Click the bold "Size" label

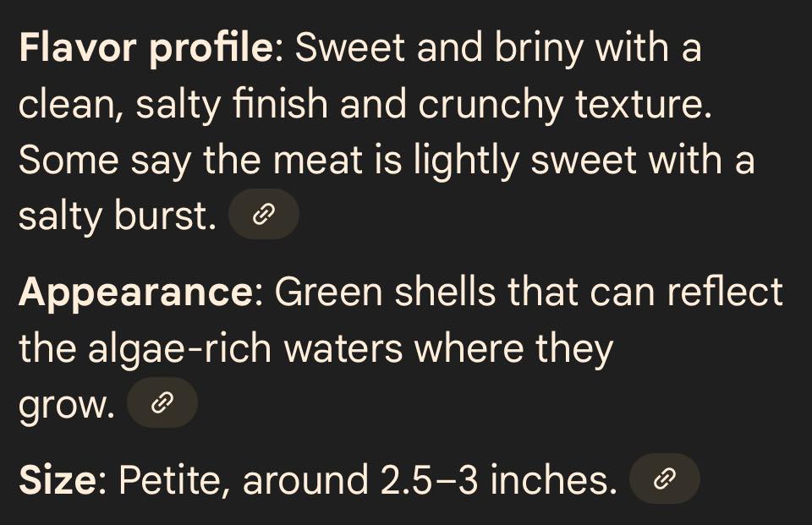(58, 480)
